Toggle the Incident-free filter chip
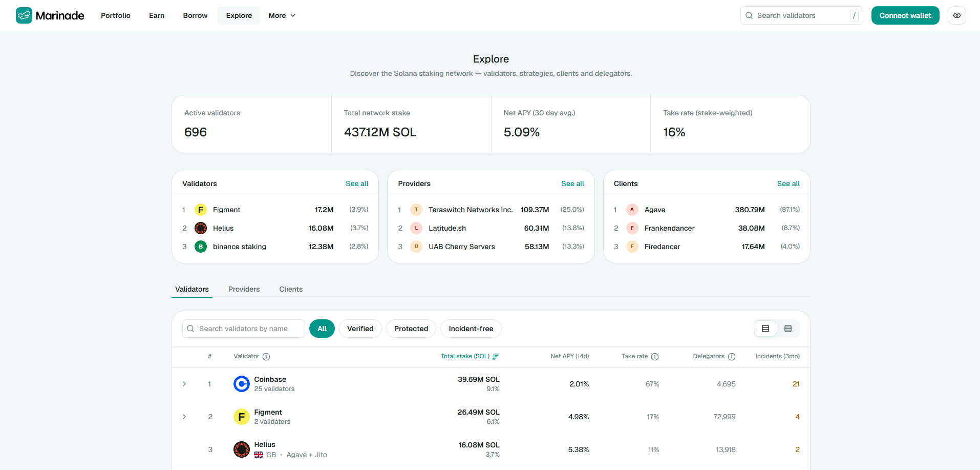The height and width of the screenshot is (470, 980). point(471,329)
